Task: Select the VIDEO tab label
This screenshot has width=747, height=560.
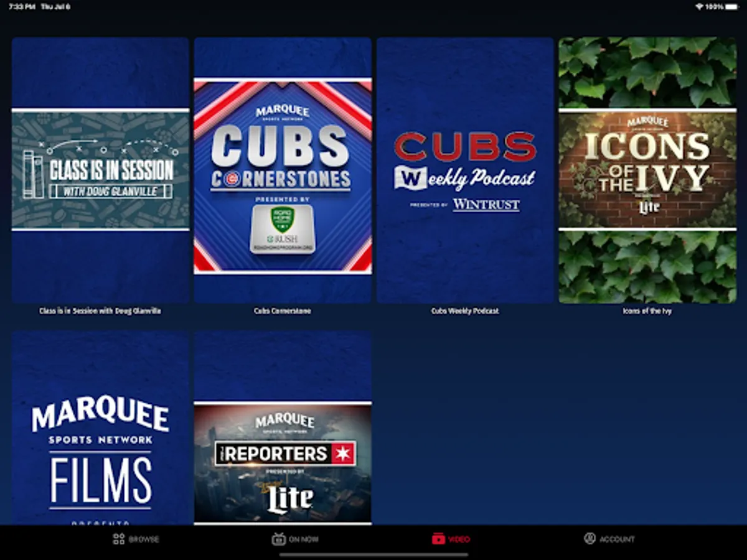Action: (x=459, y=539)
